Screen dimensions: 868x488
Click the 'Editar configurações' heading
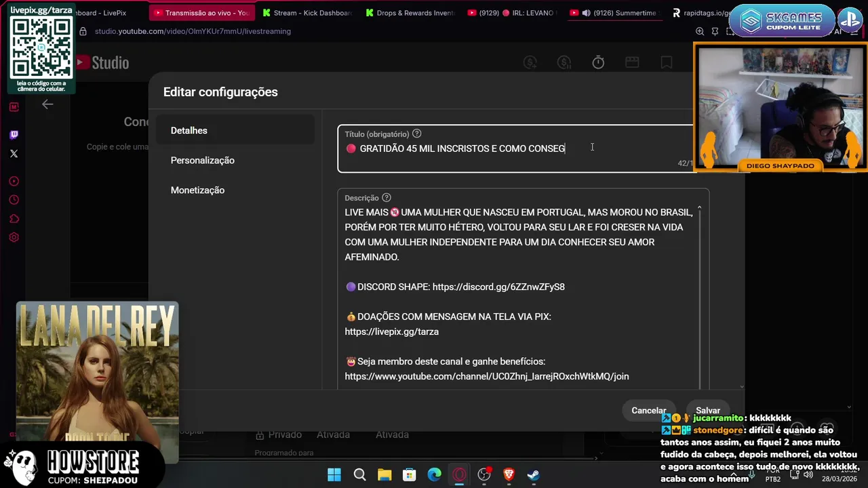point(220,92)
